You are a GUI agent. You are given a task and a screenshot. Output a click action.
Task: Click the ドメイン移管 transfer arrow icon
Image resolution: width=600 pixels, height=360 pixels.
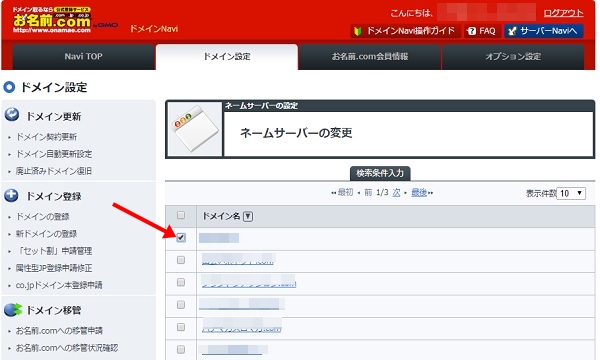click(x=13, y=310)
